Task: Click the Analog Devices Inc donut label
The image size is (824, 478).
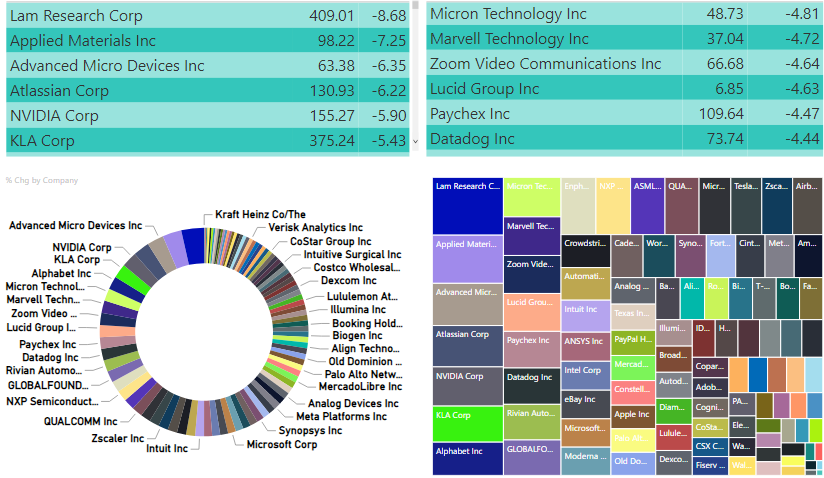Action: pos(353,403)
